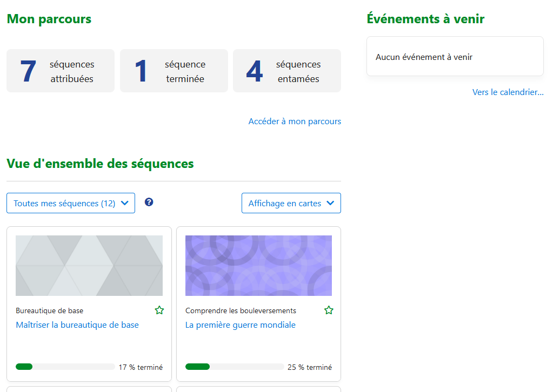Open the Vers le calendrier link
The height and width of the screenshot is (392, 554).
pyautogui.click(x=508, y=92)
